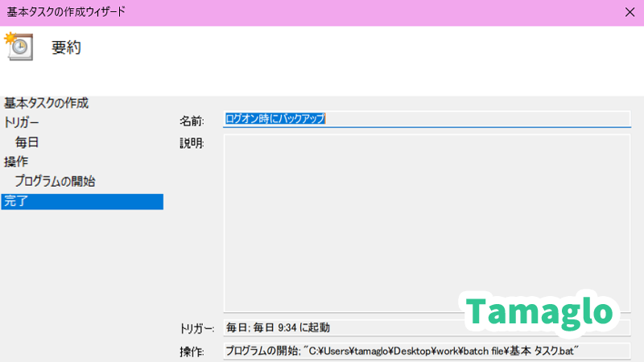This screenshot has width=644, height=362.
Task: Click the task wizard clock icon
Action: pyautogui.click(x=18, y=47)
